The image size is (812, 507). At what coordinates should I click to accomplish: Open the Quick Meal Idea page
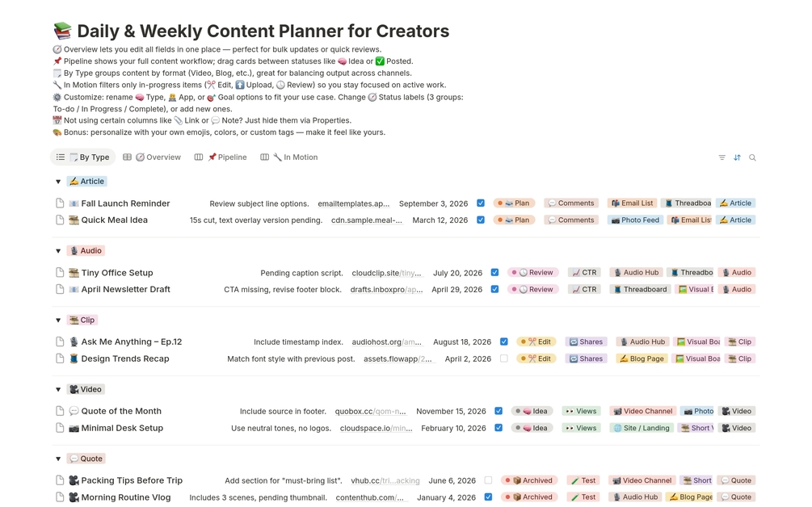click(x=114, y=220)
